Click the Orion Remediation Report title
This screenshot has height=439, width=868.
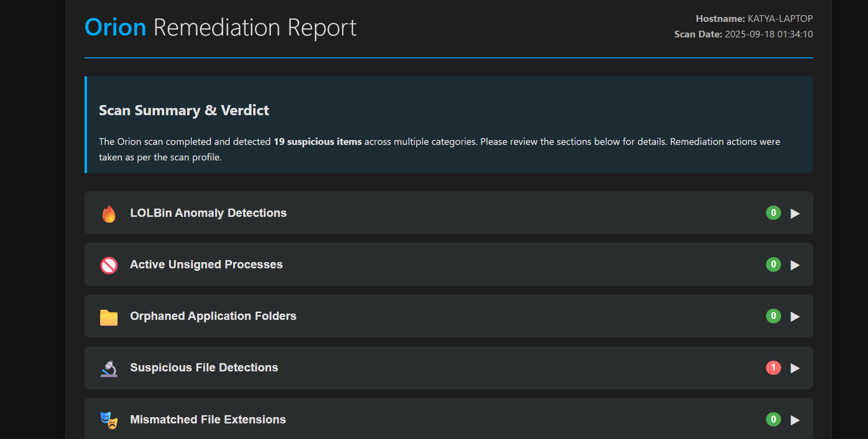tap(221, 27)
